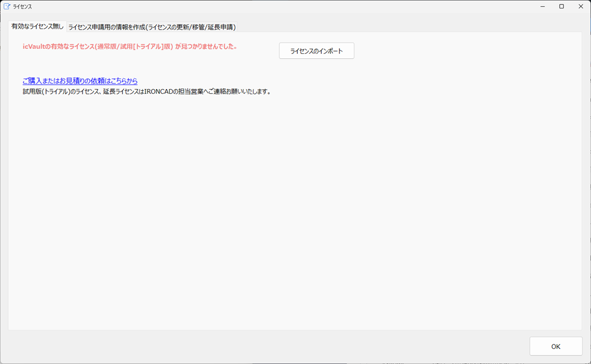Click the red license not found message
591x364 pixels.
coord(129,48)
